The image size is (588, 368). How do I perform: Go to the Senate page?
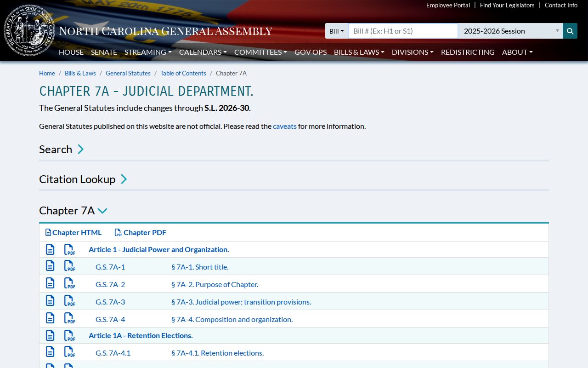(104, 52)
